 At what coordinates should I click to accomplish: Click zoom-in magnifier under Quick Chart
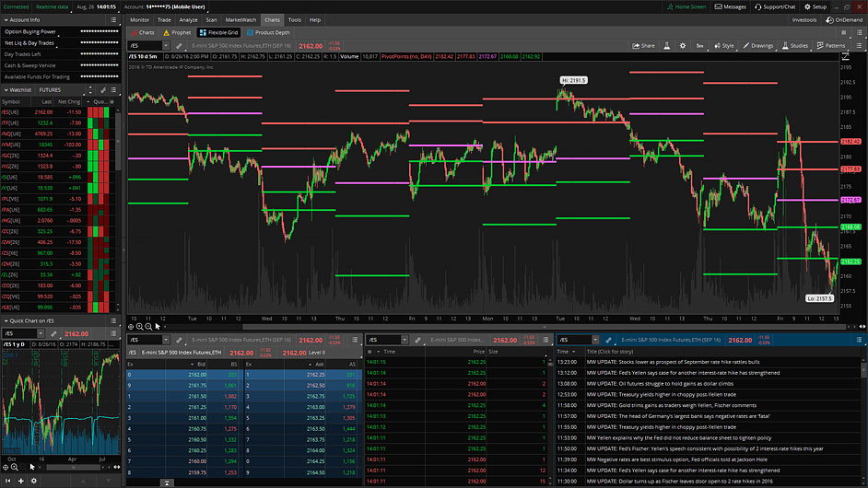click(15, 468)
